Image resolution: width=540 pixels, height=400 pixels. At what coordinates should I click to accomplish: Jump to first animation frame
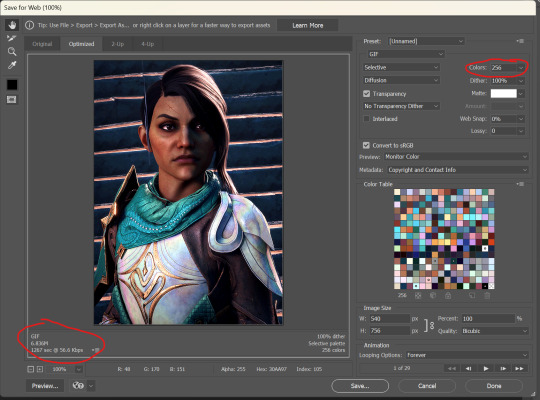tap(451, 368)
